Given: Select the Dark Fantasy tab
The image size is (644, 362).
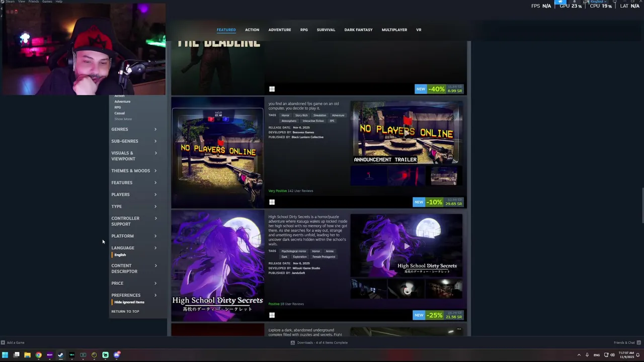Looking at the screenshot, I should click(358, 30).
